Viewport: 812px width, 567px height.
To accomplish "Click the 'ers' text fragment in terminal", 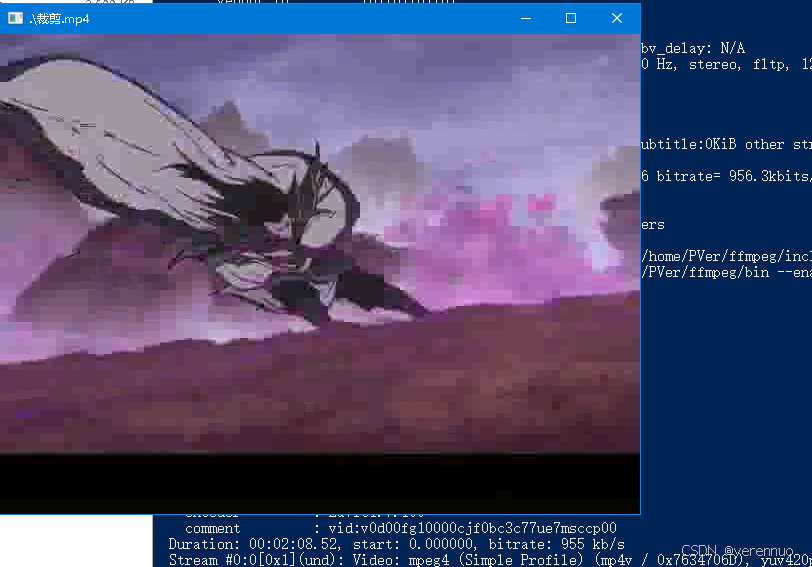I will pos(652,225).
